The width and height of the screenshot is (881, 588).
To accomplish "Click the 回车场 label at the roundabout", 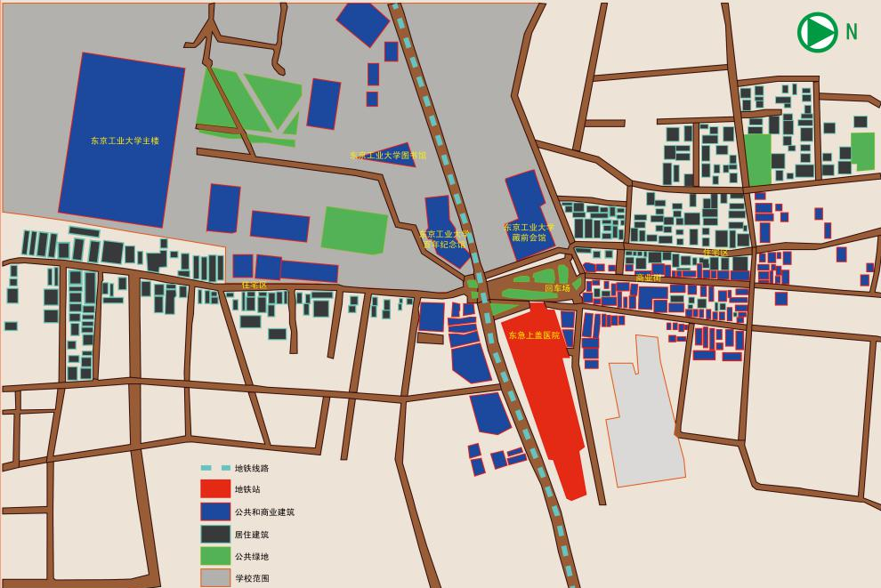I will 557,287.
